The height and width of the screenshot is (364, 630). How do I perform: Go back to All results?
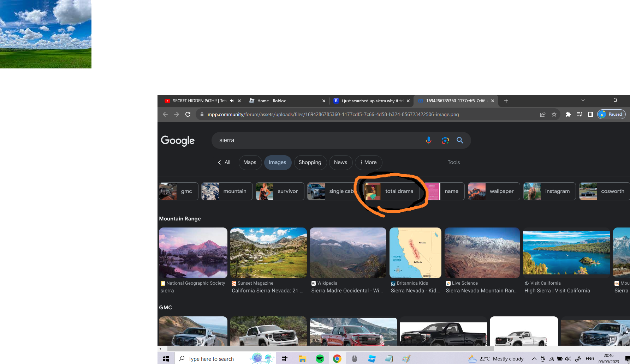(x=224, y=162)
